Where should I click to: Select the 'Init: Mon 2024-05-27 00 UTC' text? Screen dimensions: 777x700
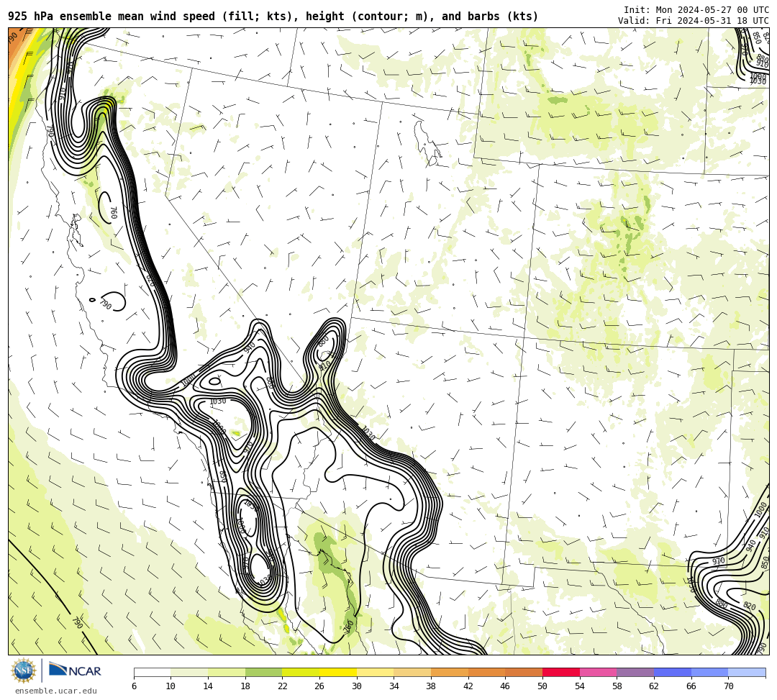[x=696, y=10]
